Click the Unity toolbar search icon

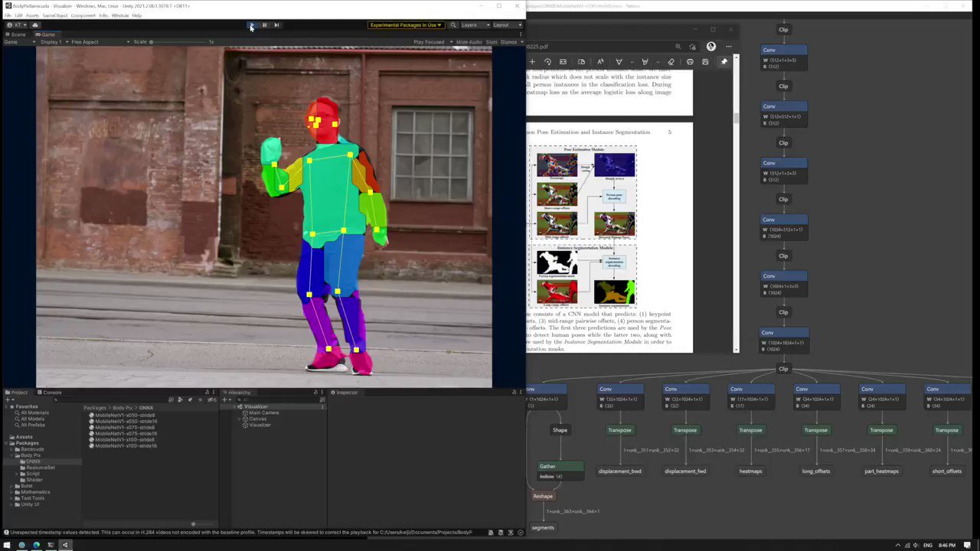pyautogui.click(x=452, y=25)
